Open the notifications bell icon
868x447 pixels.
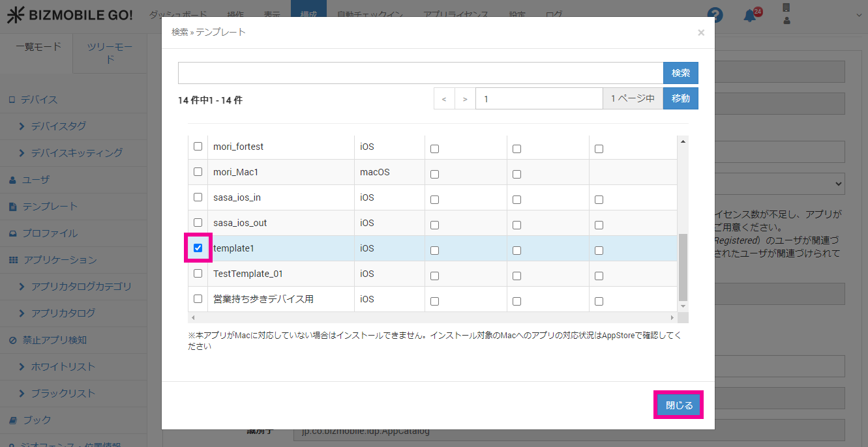coord(750,16)
